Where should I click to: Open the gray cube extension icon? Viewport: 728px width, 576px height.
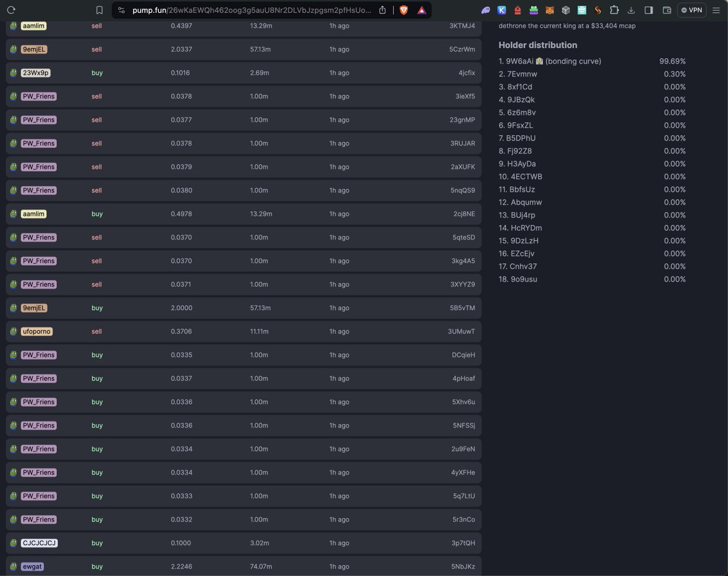click(565, 10)
